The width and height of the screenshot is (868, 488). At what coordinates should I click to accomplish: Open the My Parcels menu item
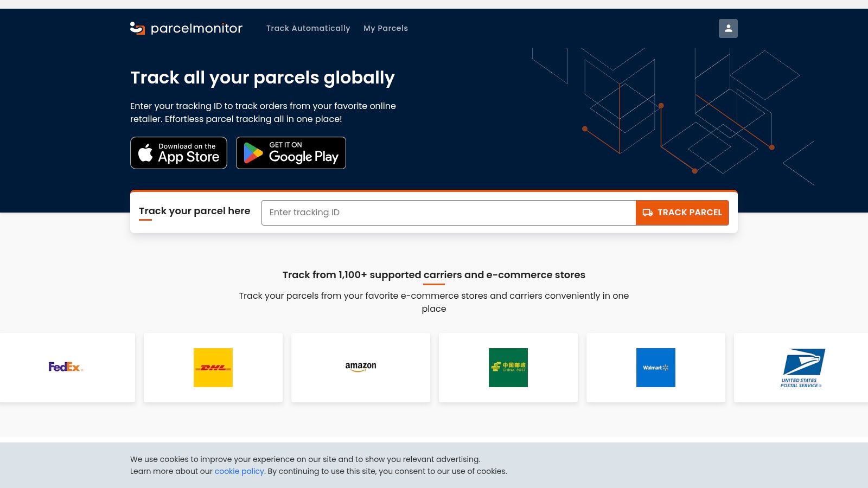click(386, 28)
